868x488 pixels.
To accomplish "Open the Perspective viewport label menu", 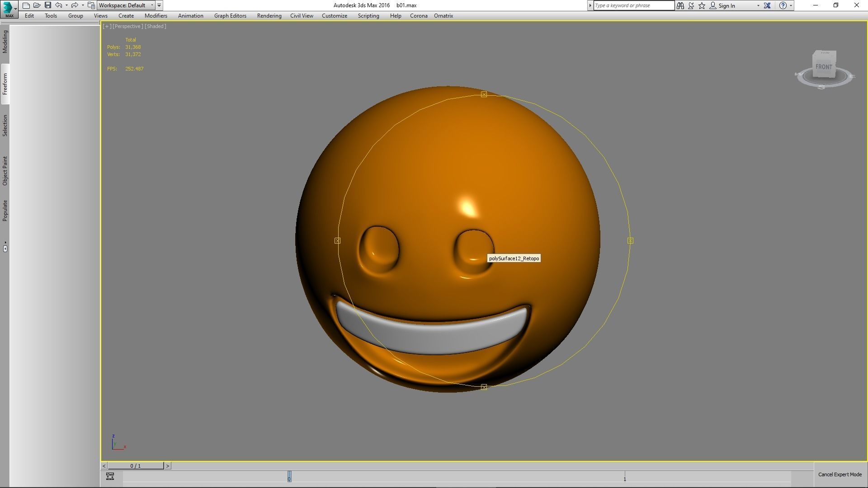I will [x=127, y=26].
